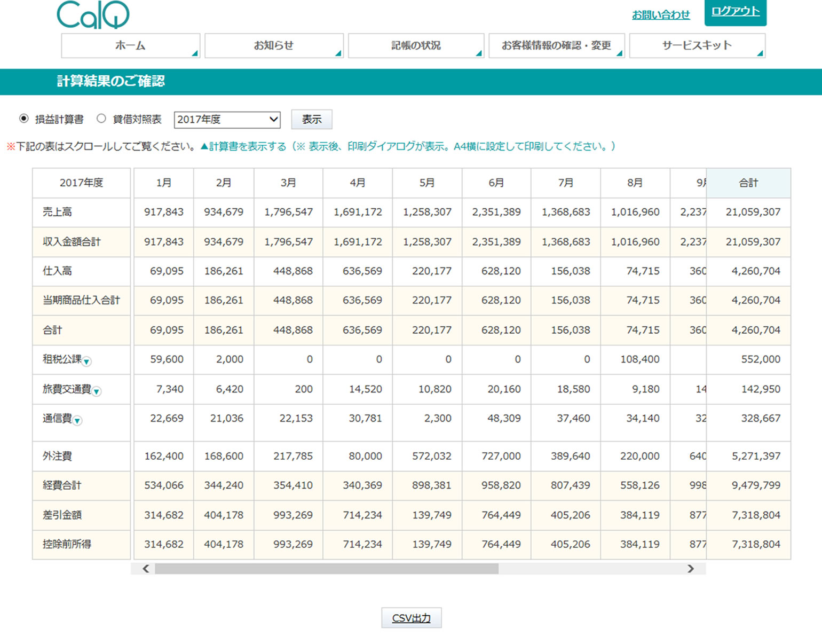Select 損益計算書 radio button

point(23,119)
